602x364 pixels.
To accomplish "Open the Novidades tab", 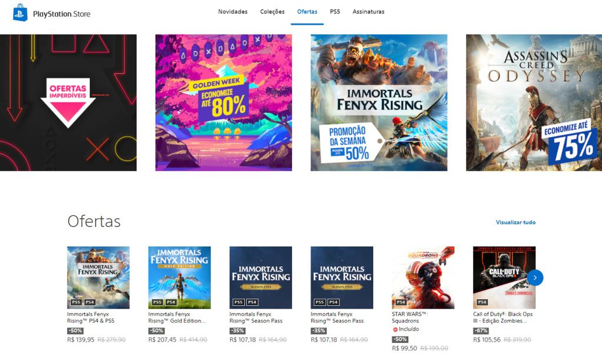I will coord(233,12).
